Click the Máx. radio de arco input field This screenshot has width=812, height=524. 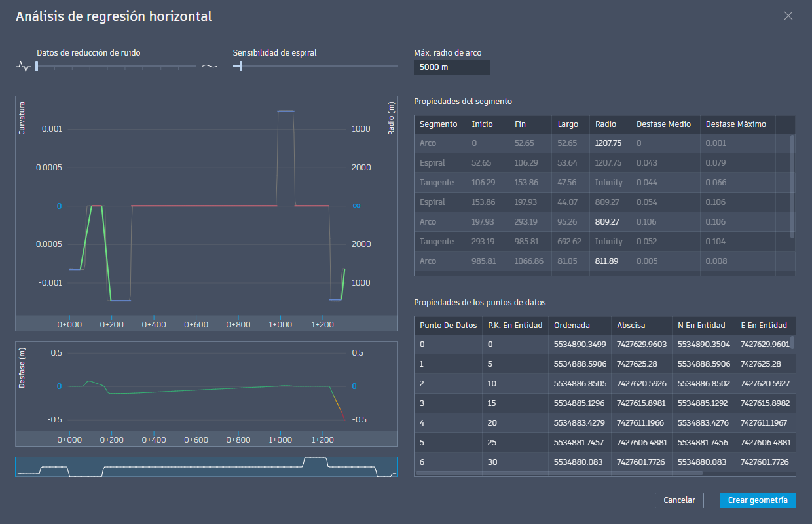coord(452,67)
